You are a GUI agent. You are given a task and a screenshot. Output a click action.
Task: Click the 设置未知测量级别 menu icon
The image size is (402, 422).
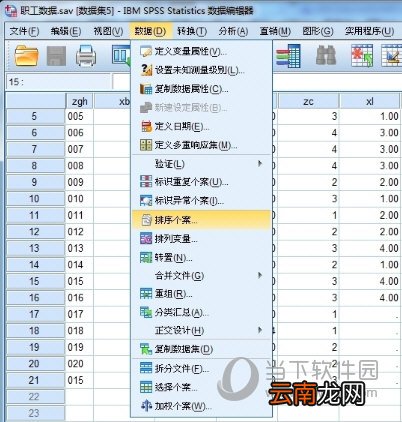click(x=146, y=70)
